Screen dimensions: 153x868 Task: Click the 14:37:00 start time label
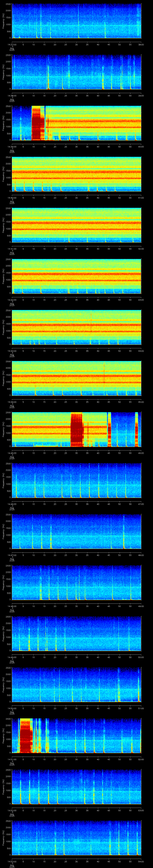point(12,44)
